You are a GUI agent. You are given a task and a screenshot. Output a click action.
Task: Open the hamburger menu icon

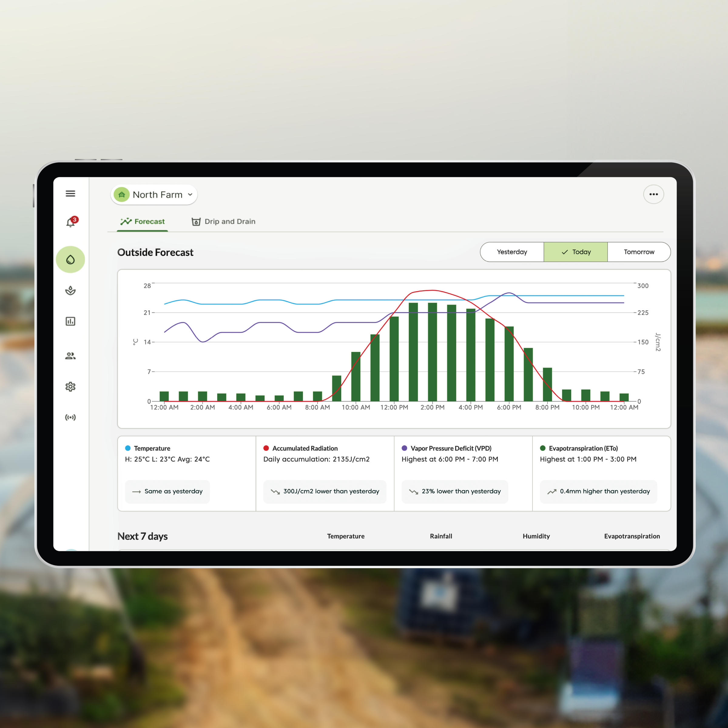[71, 194]
